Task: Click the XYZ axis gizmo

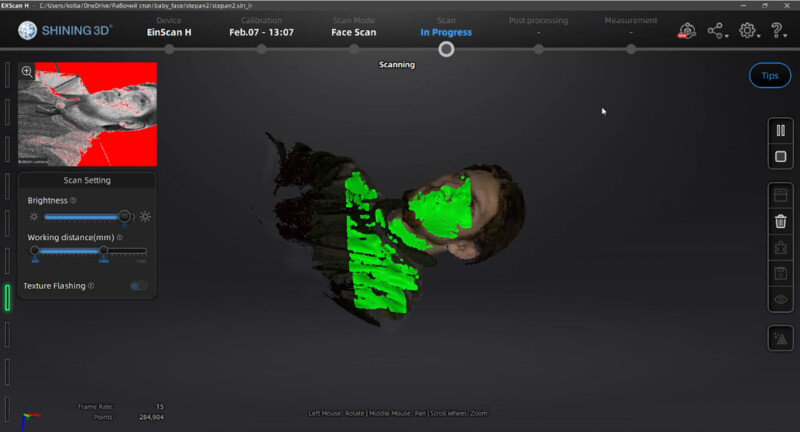Action: 30,421
